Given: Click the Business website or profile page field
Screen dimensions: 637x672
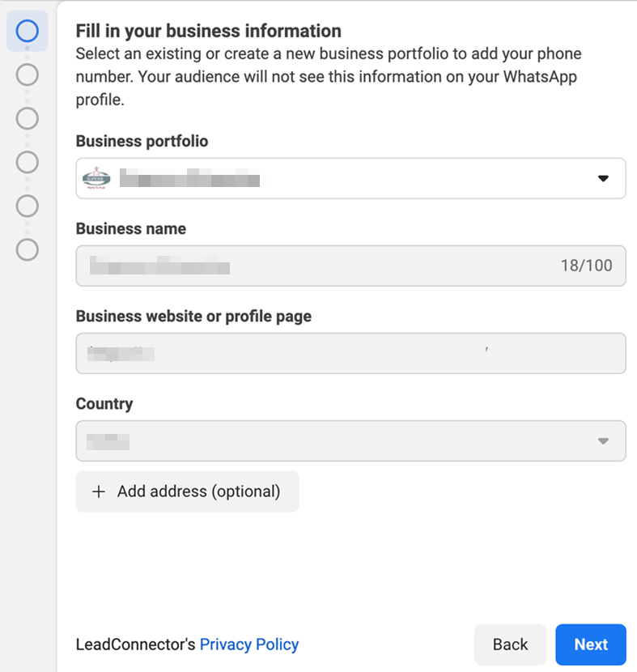Looking at the screenshot, I should [350, 354].
